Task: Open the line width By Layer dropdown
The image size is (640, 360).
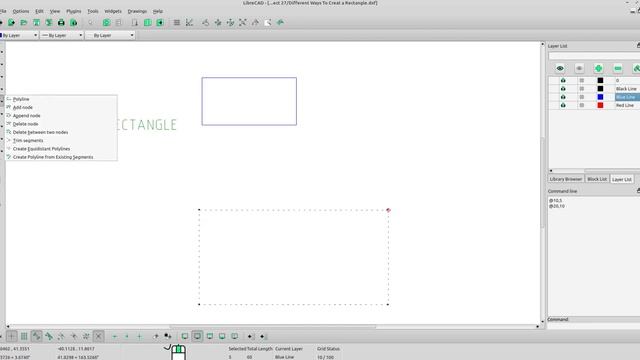Action: [62, 36]
